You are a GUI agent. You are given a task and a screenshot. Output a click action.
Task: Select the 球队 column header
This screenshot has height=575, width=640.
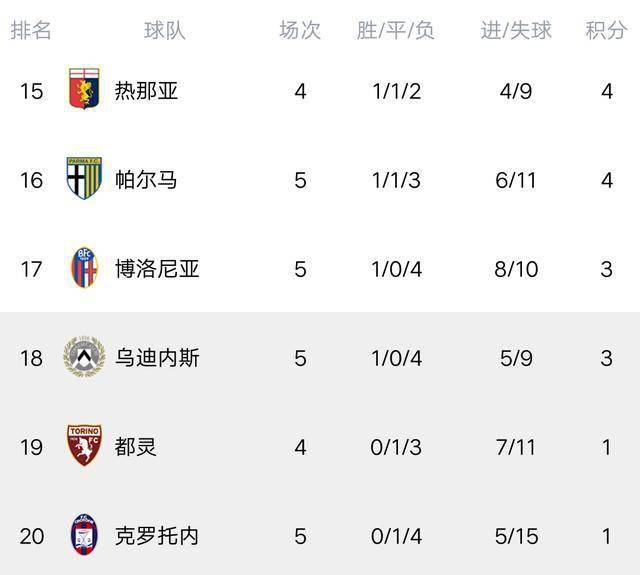[165, 30]
